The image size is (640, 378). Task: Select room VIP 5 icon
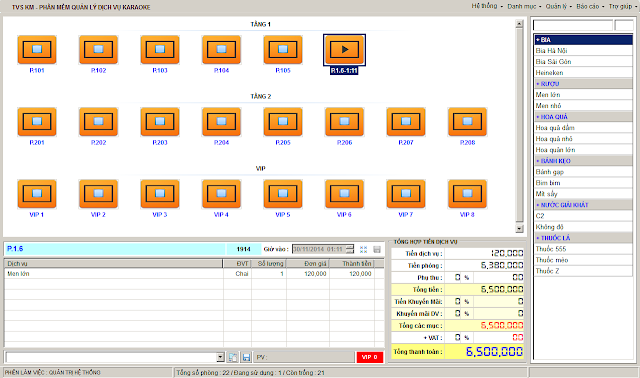point(283,193)
